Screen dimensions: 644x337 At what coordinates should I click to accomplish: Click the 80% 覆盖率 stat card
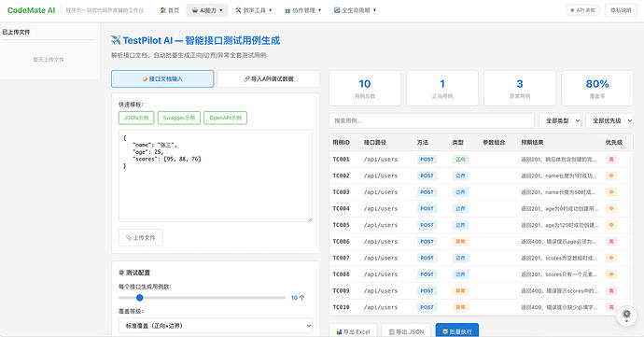point(597,88)
